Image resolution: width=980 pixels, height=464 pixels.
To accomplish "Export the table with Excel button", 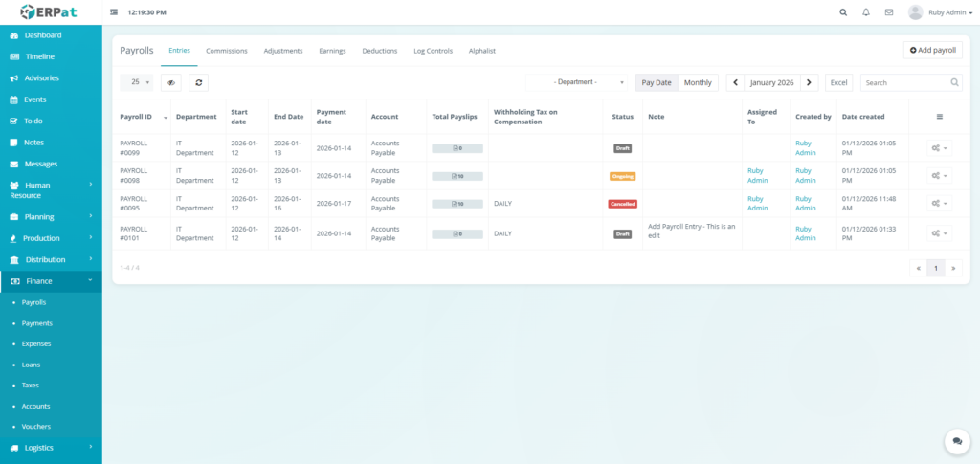I will coord(838,82).
